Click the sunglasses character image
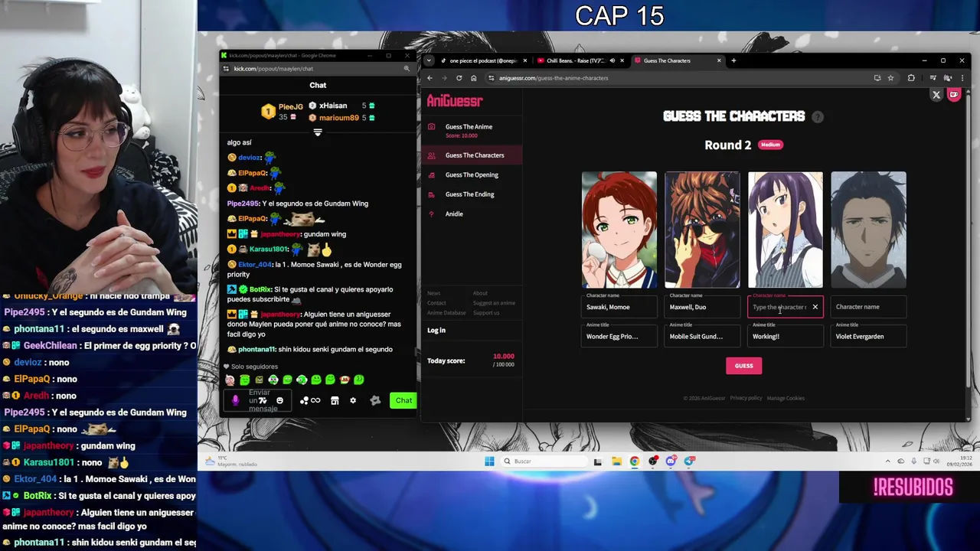Image resolution: width=980 pixels, height=551 pixels. [x=702, y=230]
